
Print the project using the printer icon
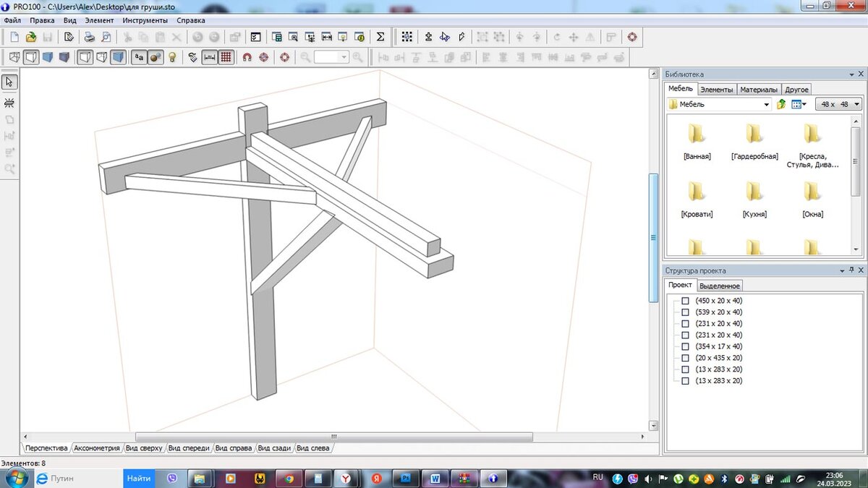pos(89,37)
